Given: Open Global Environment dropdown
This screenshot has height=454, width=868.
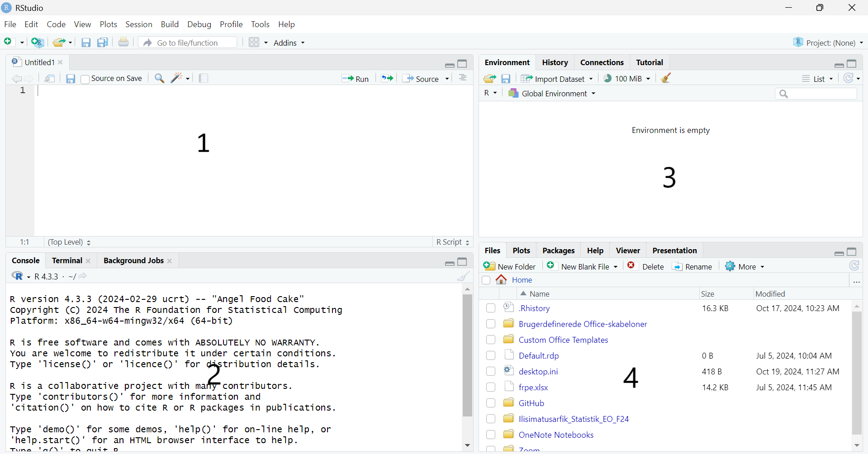Looking at the screenshot, I should tap(552, 93).
